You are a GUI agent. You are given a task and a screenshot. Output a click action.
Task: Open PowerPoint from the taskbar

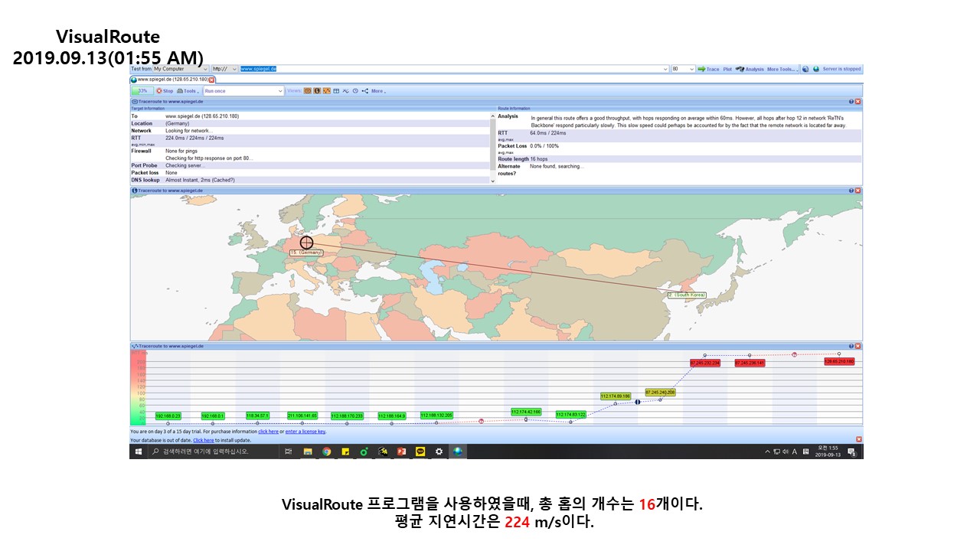[x=401, y=452]
